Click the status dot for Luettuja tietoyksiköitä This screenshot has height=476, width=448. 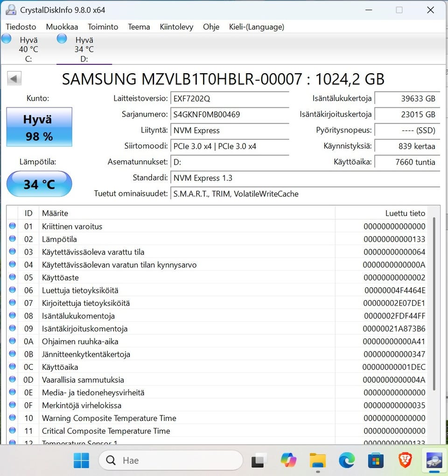[x=12, y=290]
